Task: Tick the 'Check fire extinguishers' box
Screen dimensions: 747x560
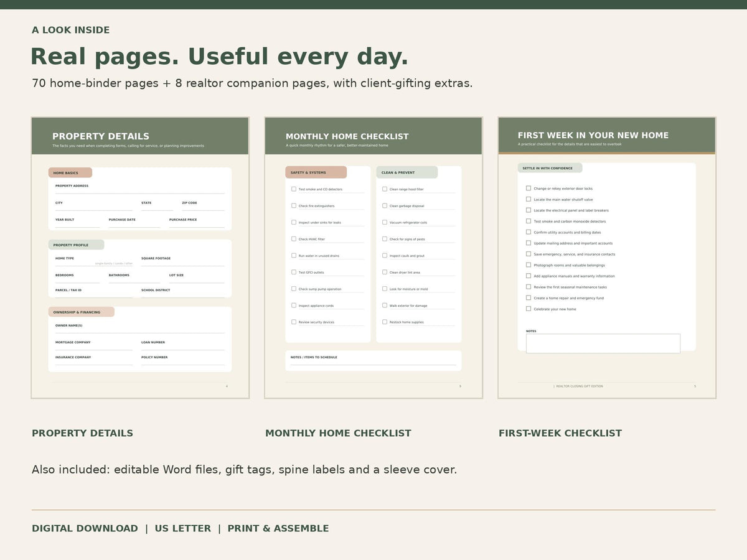Action: coord(294,205)
